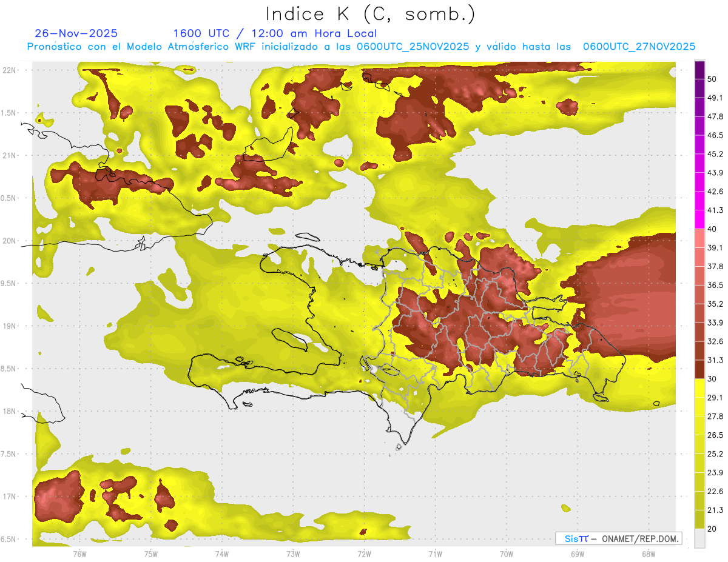Click the '40' colorbar label
The height and width of the screenshot is (562, 728).
pos(712,229)
